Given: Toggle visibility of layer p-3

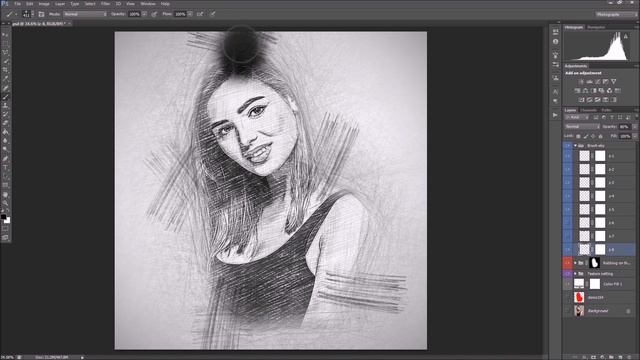Looking at the screenshot, I should [x=567, y=183].
